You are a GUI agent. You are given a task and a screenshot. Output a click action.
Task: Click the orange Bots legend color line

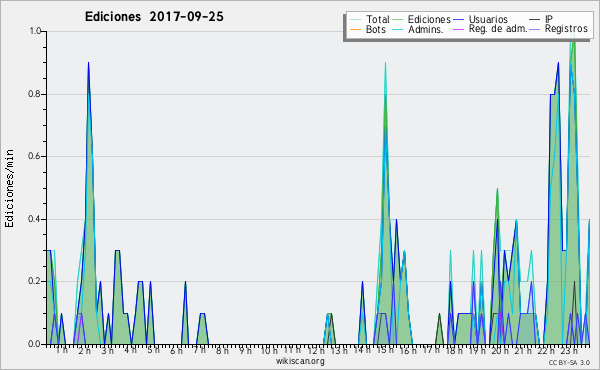tap(355, 29)
